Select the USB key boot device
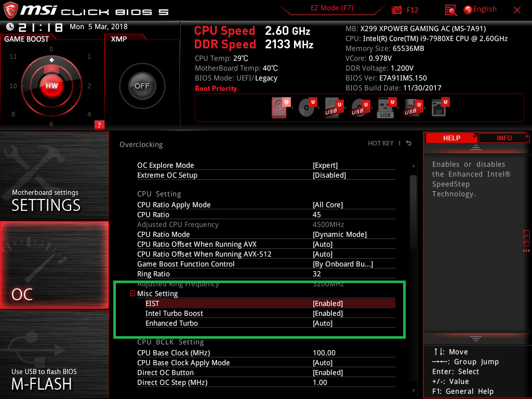The image size is (532, 399). 387,108
